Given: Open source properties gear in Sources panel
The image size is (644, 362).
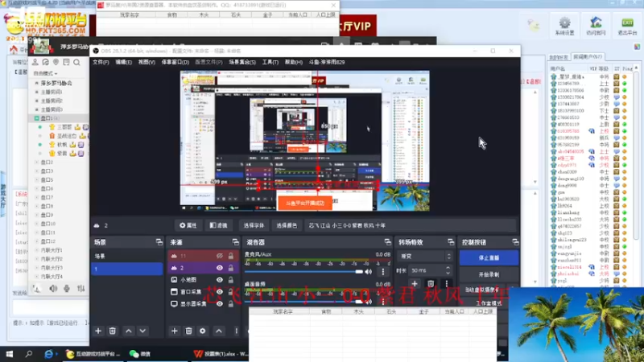Looking at the screenshot, I should pyautogui.click(x=203, y=331).
